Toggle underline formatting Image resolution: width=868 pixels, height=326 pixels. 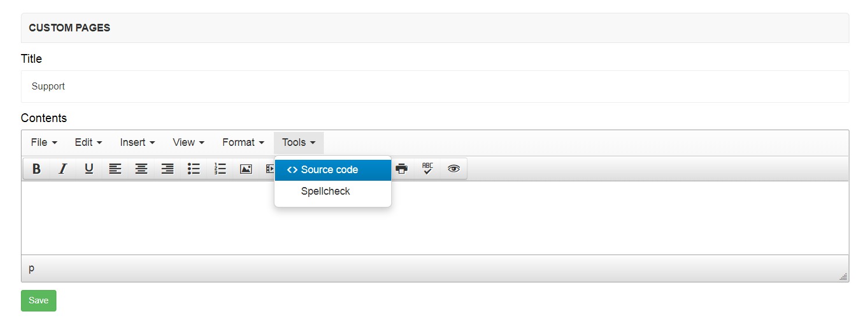(89, 169)
